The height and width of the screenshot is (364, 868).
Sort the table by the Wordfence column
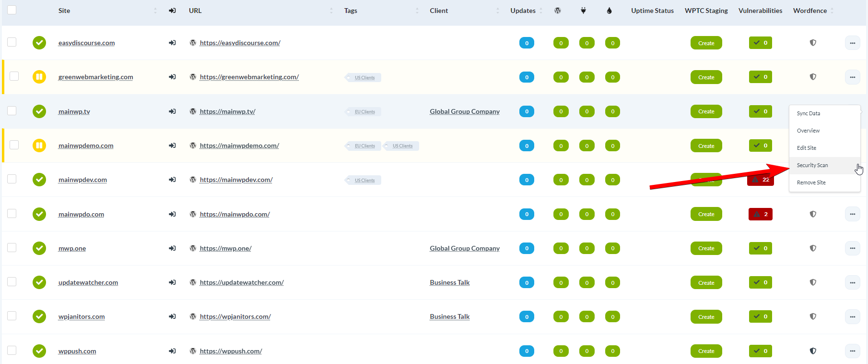[810, 11]
